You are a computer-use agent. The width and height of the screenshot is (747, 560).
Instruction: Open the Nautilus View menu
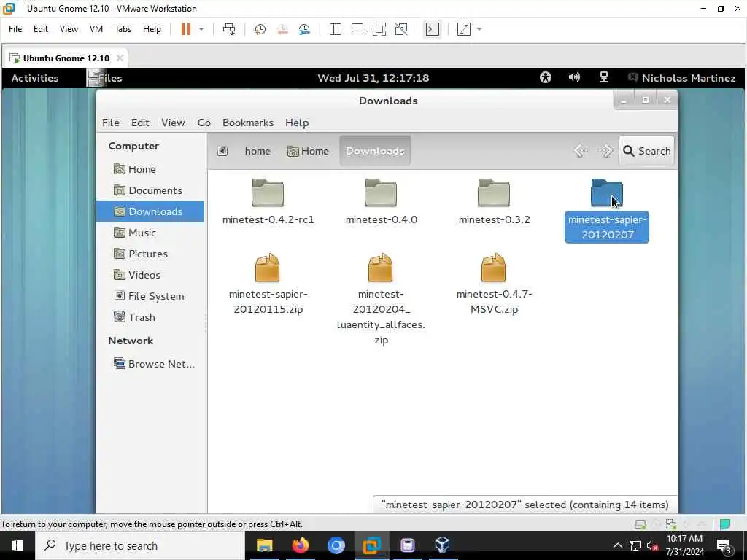(x=173, y=122)
